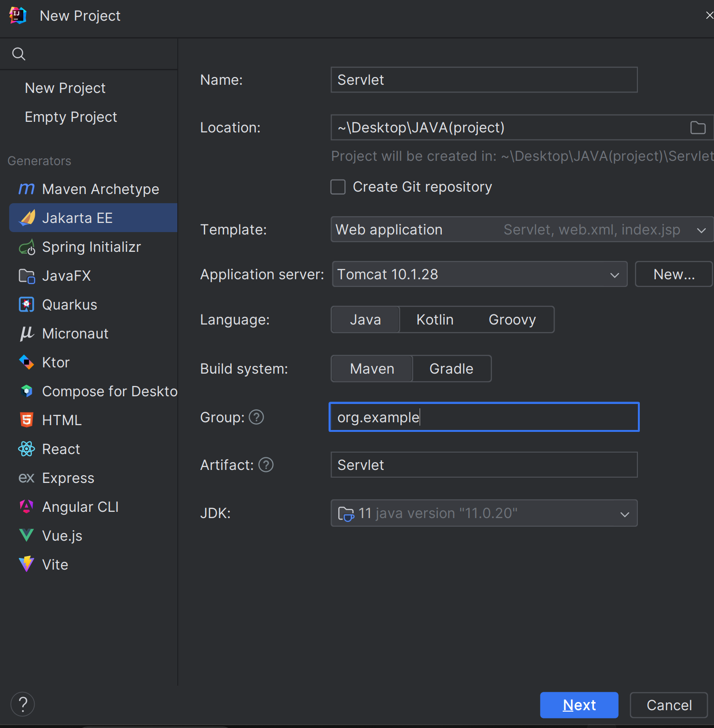Click the Vite icon

point(26,564)
